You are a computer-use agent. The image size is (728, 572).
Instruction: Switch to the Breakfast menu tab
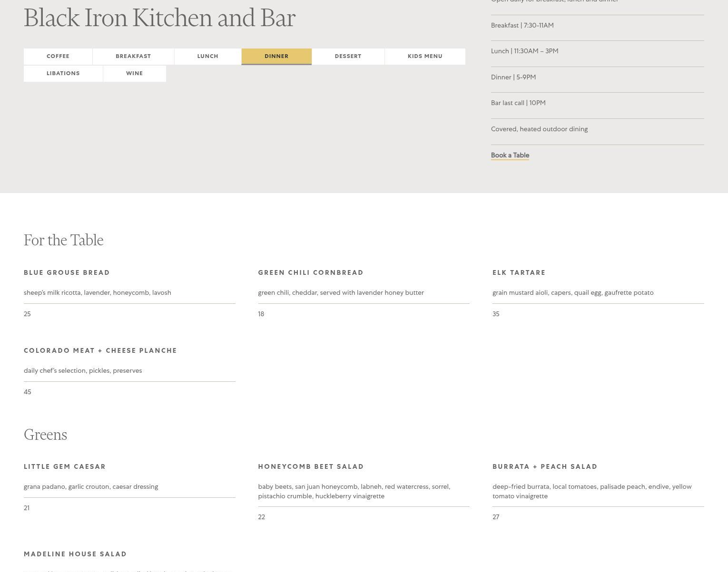tap(133, 56)
